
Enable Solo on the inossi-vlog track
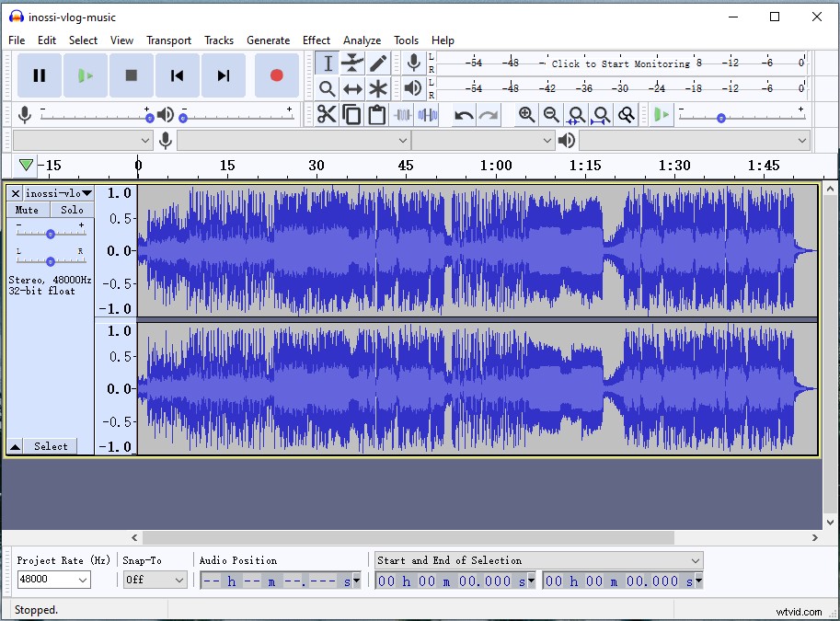point(72,210)
